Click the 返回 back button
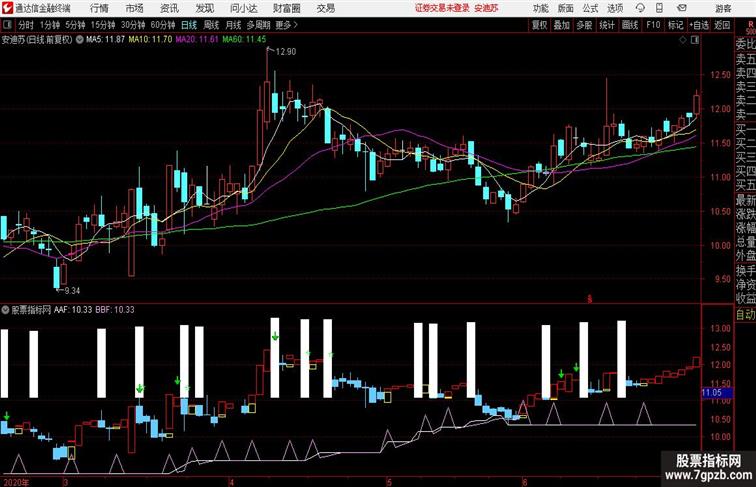 (722, 25)
